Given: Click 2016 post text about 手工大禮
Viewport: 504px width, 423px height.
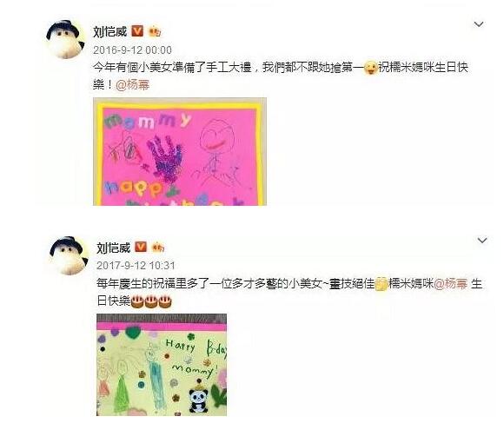Looking at the screenshot, I should point(281,76).
